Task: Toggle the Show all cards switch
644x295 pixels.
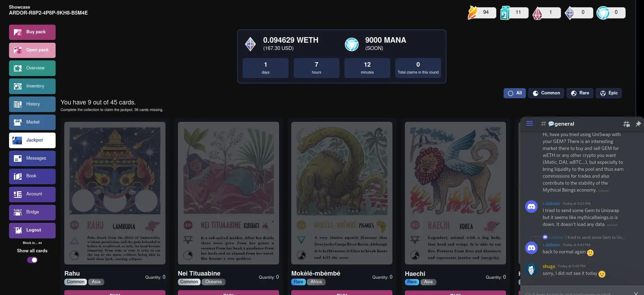Action: coord(32,260)
